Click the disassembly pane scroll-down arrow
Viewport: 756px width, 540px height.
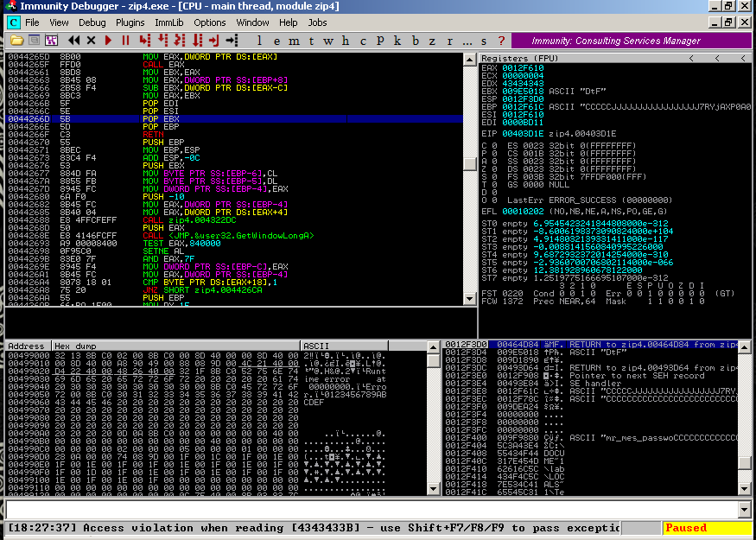coord(470,299)
